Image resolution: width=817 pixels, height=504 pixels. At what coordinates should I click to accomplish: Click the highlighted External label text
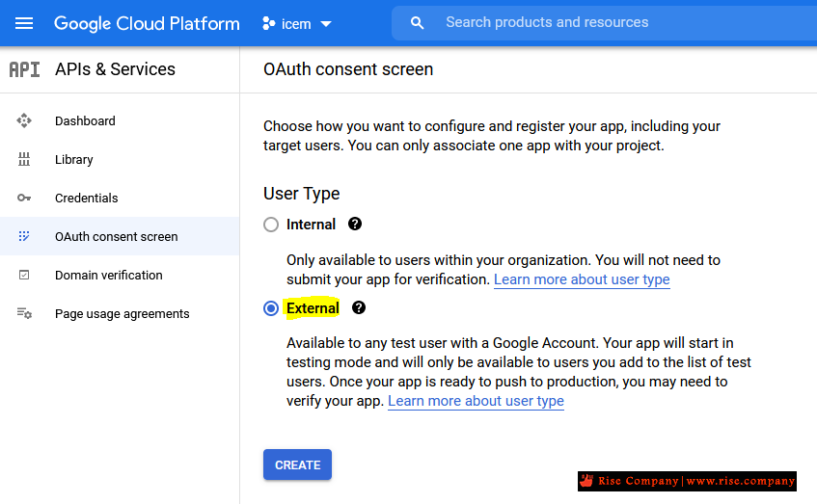click(x=313, y=308)
